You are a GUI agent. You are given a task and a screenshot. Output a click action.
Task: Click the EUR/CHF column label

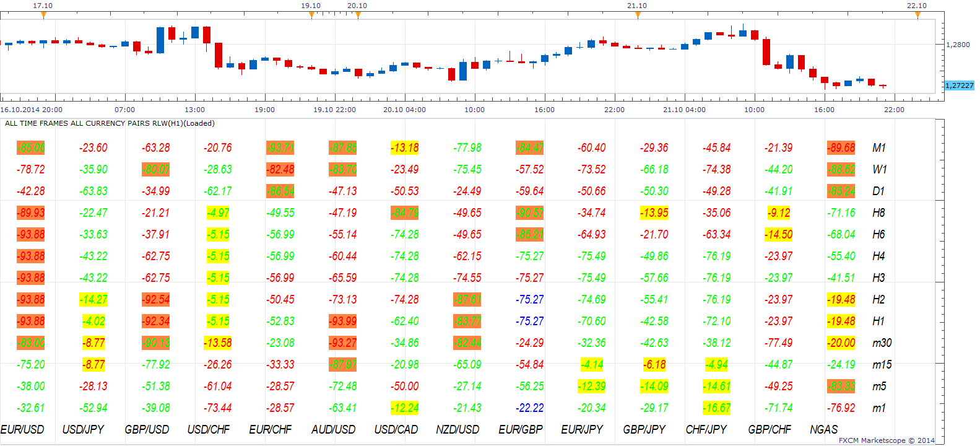coord(271,429)
